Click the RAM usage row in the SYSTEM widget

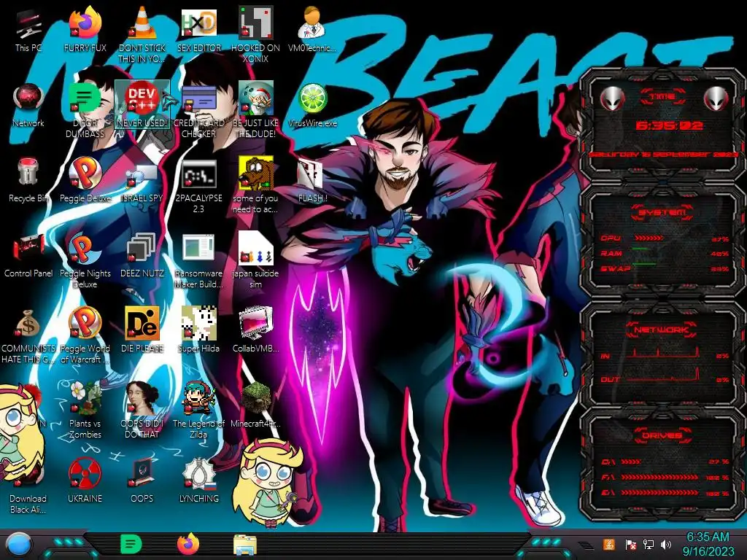click(x=665, y=254)
